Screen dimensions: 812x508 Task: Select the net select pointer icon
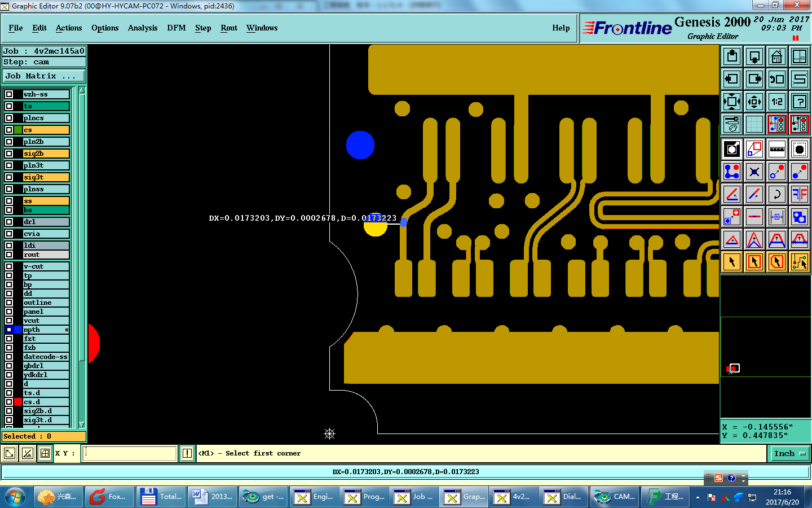(x=800, y=262)
